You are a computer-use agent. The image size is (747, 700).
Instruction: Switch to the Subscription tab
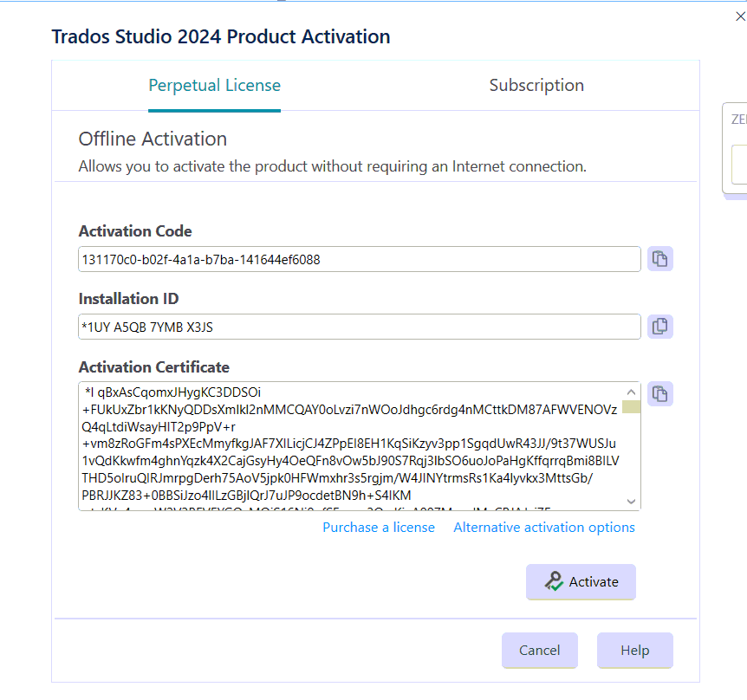pyautogui.click(x=536, y=85)
